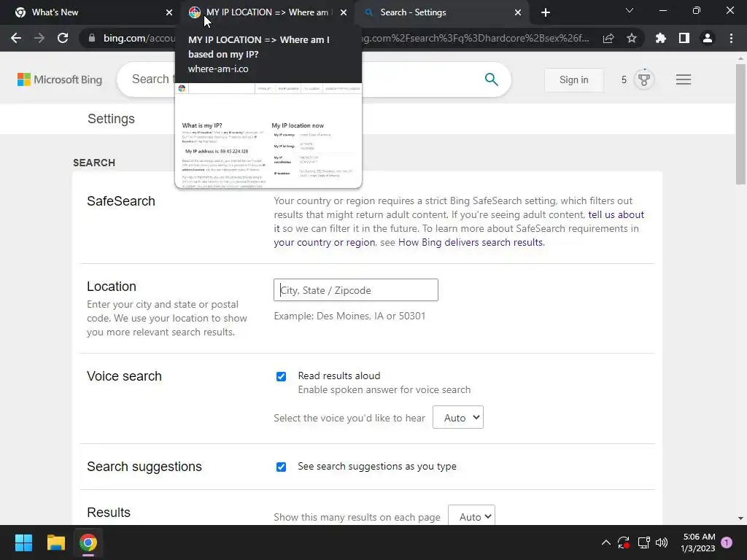The image size is (747, 560).
Task: Open the Chrome profile avatar
Action: 708,38
